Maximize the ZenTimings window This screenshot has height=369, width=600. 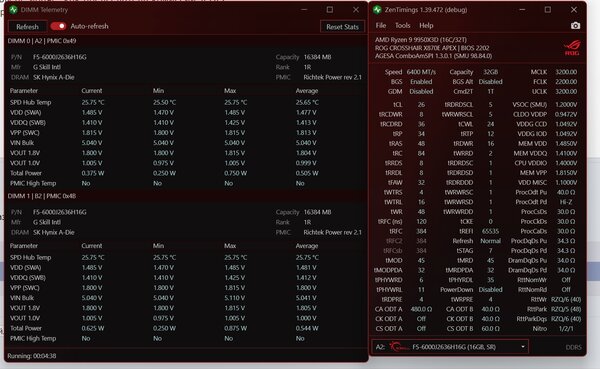click(548, 10)
